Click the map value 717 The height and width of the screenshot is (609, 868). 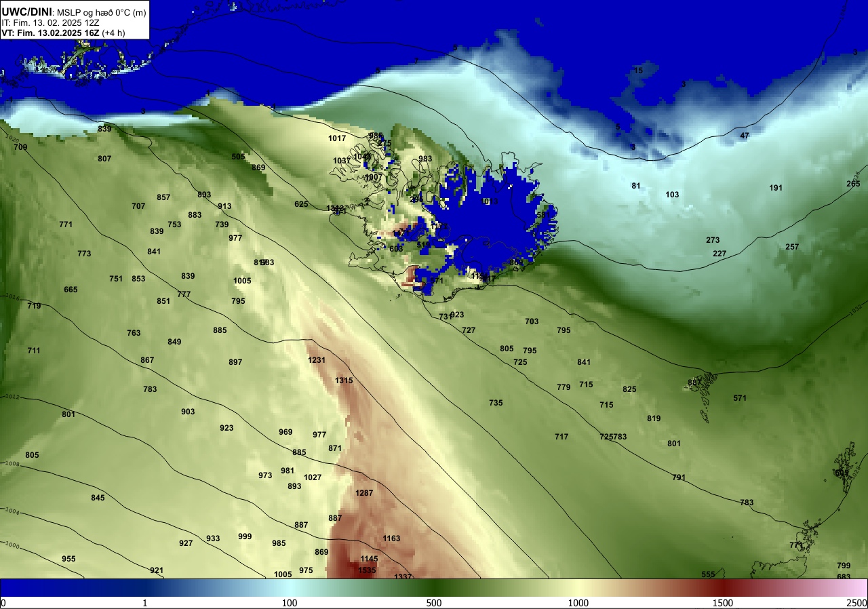click(x=561, y=437)
